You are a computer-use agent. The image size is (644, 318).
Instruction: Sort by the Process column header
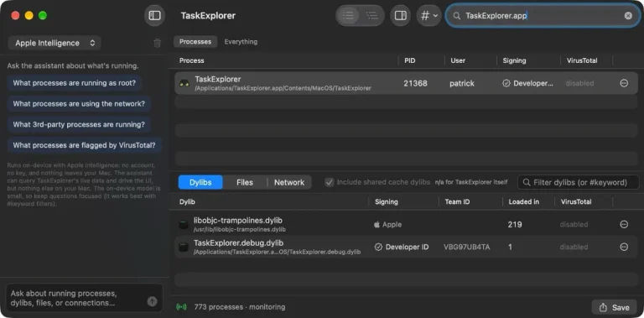191,60
